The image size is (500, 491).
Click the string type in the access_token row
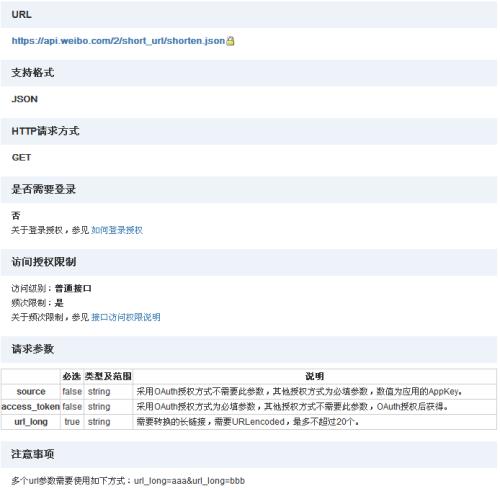[99, 407]
